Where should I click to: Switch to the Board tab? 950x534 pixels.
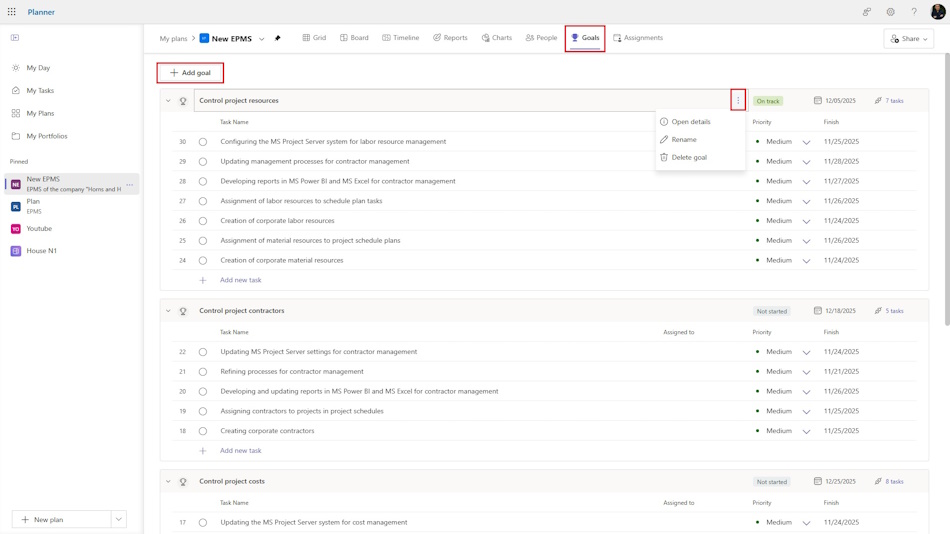354,38
